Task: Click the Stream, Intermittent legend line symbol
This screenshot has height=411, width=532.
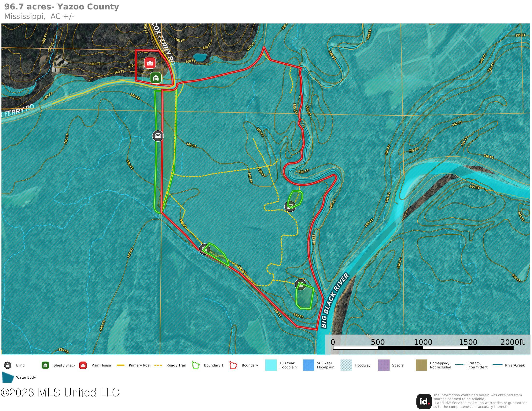Action: 459,365
